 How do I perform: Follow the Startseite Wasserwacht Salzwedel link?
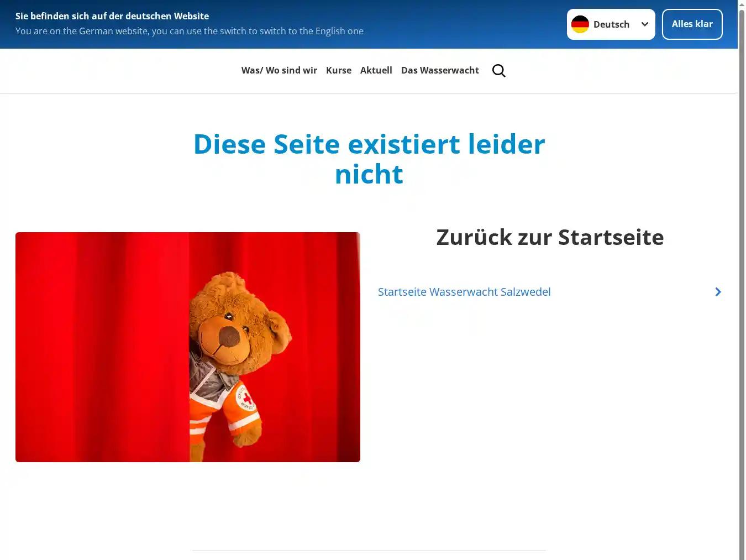(464, 292)
